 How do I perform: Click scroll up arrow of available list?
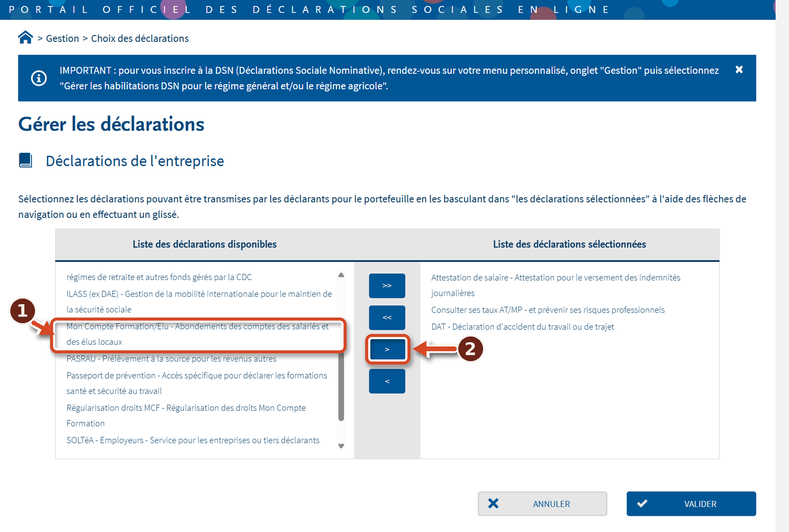(x=341, y=275)
